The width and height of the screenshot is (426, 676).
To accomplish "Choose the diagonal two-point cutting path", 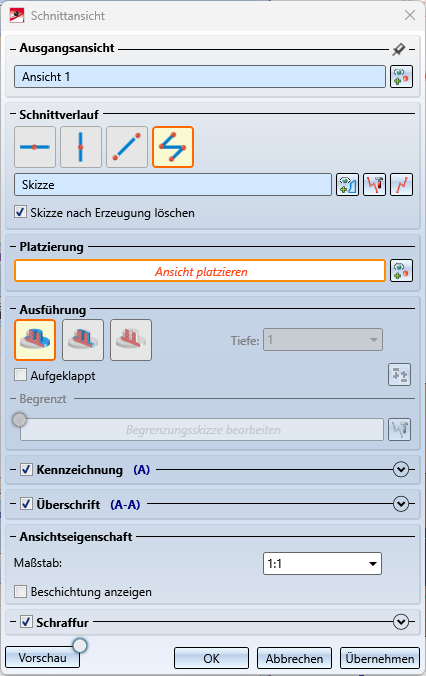I will click(127, 147).
